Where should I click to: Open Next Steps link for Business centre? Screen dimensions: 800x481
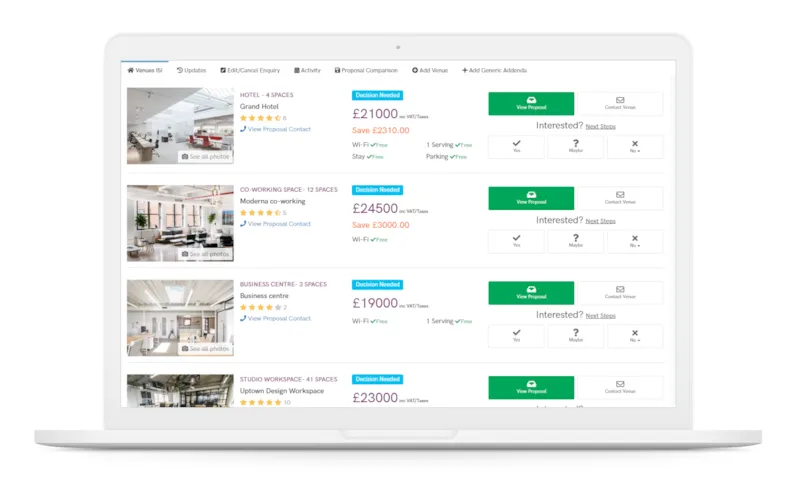601,316
